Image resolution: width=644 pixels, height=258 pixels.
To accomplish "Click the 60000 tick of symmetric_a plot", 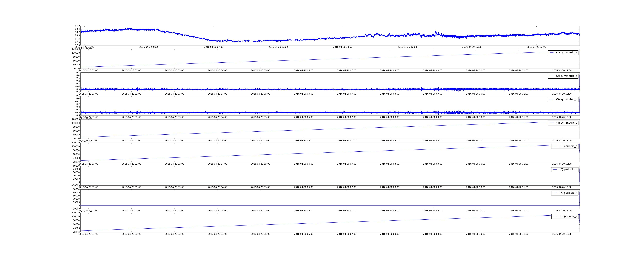I will [77, 61].
